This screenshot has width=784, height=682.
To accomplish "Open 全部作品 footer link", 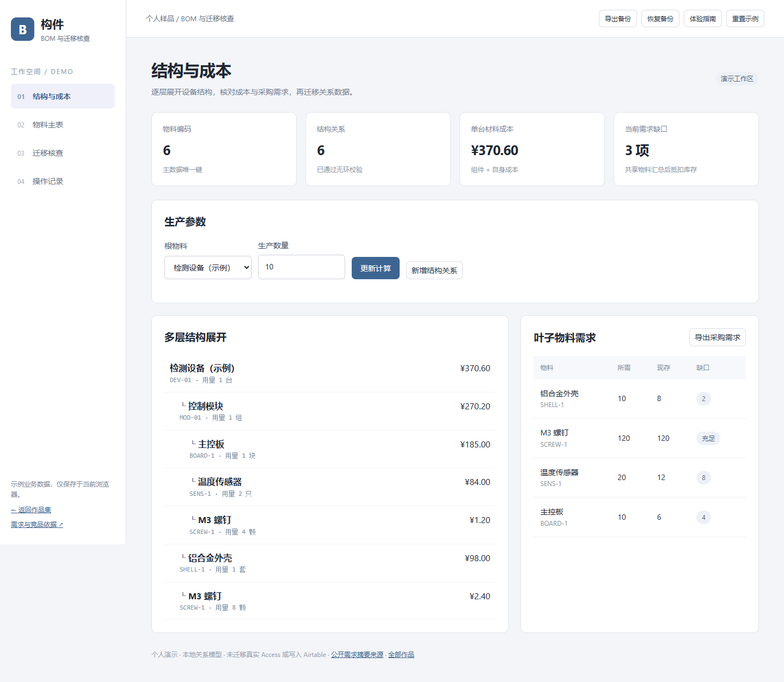I will 401,655.
